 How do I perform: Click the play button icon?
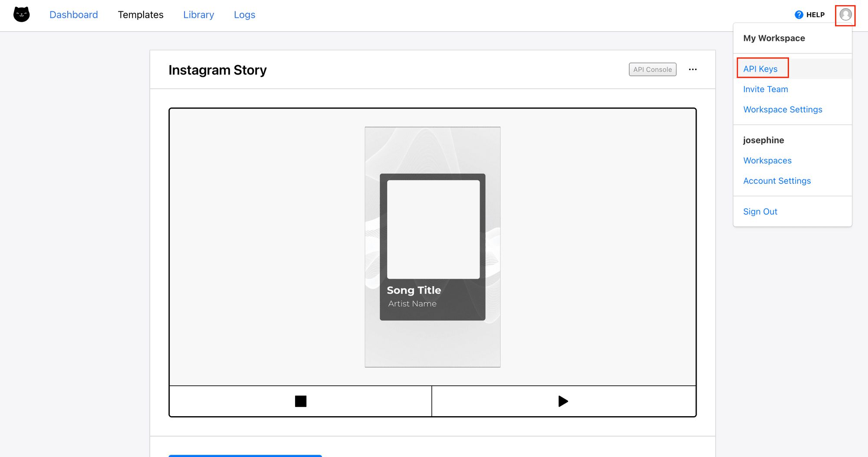click(563, 401)
